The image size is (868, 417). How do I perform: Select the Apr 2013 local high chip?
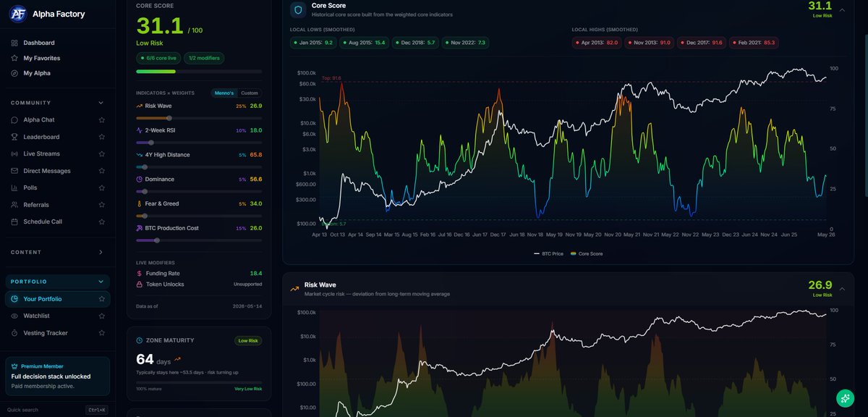pyautogui.click(x=597, y=43)
